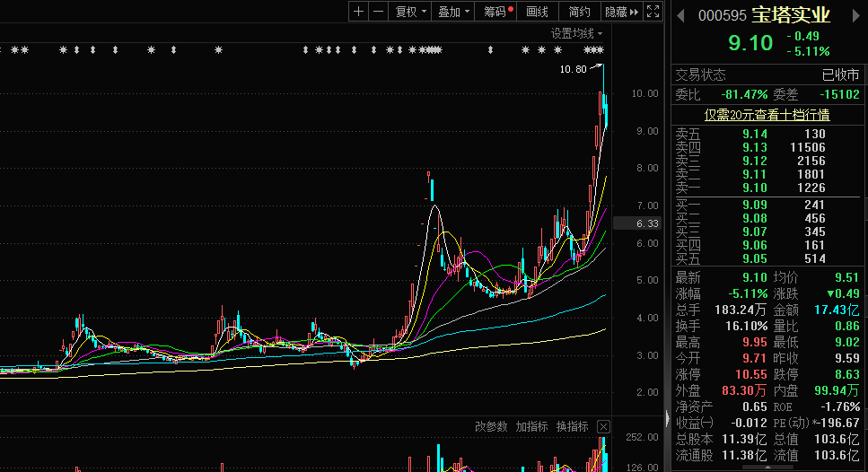Open the 叠加 overlay dropdown
This screenshot has height=472, width=868.
coord(453,12)
